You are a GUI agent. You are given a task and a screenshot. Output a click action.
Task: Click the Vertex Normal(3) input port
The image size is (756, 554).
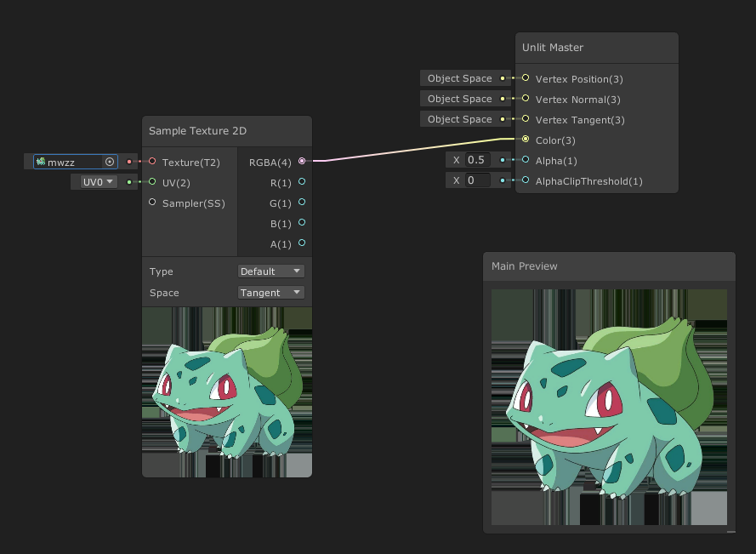pyautogui.click(x=526, y=100)
